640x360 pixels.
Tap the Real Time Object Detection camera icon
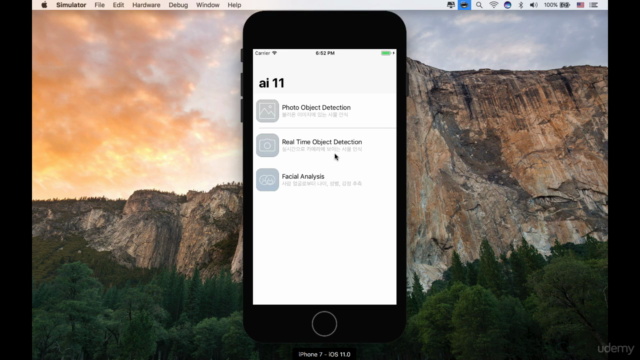point(267,145)
